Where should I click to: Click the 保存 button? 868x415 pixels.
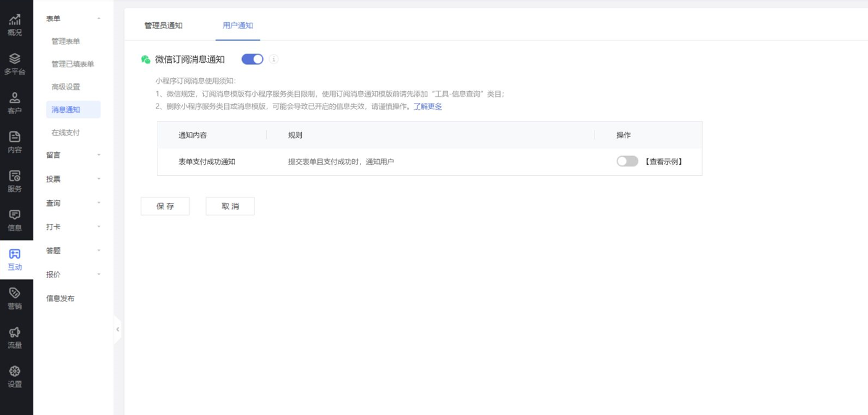click(x=165, y=207)
